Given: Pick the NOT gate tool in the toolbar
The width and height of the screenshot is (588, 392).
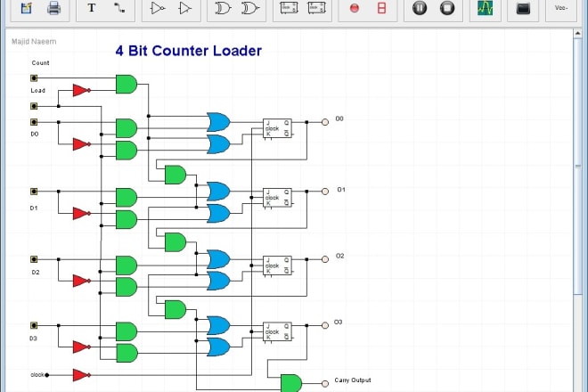Looking at the screenshot, I should (158, 8).
